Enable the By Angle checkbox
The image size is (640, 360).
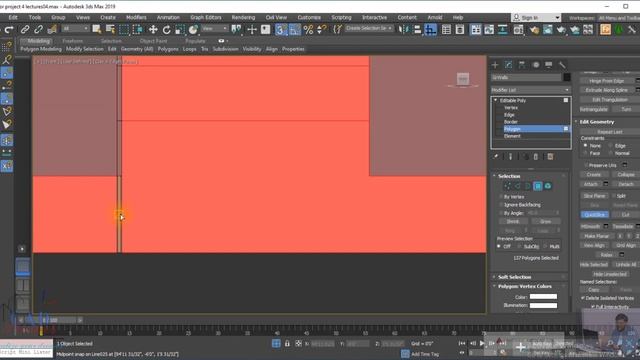501,213
